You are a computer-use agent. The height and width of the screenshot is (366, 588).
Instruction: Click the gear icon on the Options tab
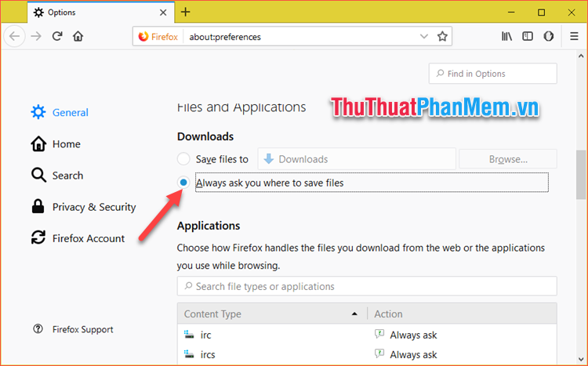tap(38, 13)
